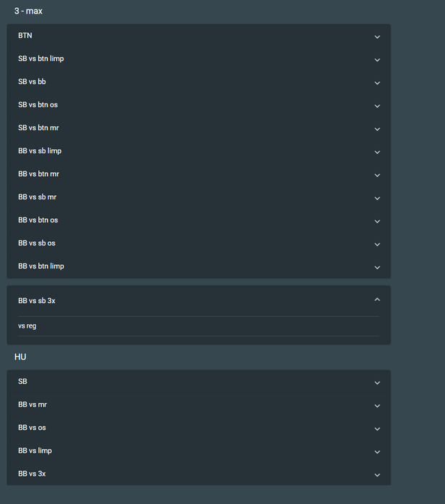Click the BB vs os label
The width and height of the screenshot is (445, 504).
(32, 428)
